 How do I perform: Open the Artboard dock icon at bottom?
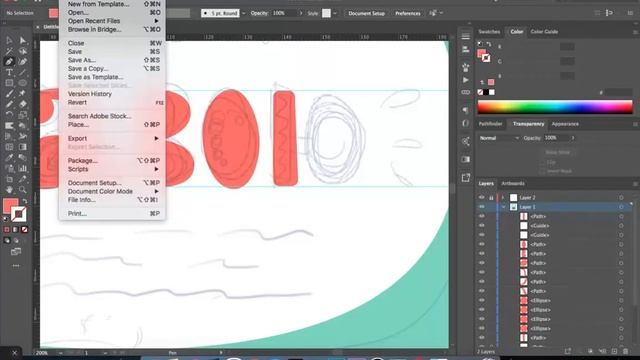coord(466,178)
